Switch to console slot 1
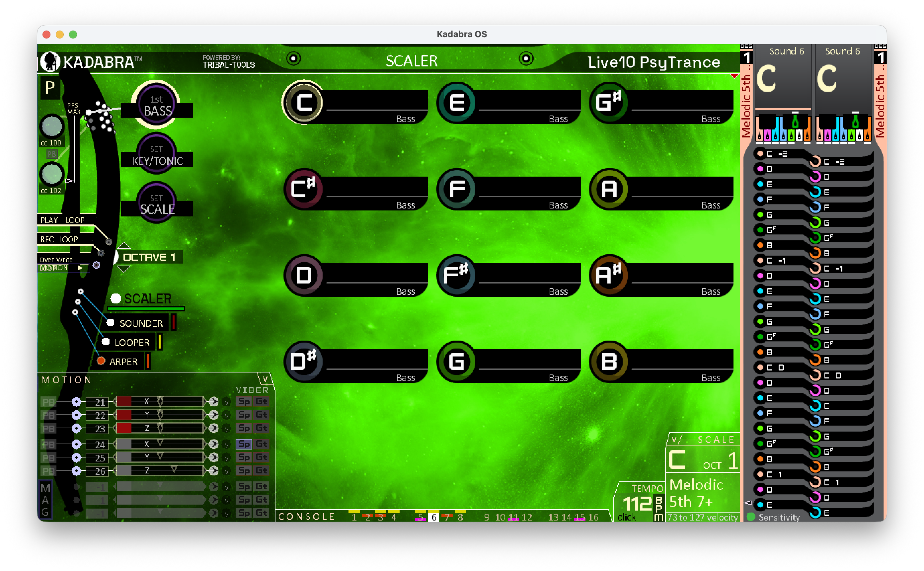 (354, 517)
